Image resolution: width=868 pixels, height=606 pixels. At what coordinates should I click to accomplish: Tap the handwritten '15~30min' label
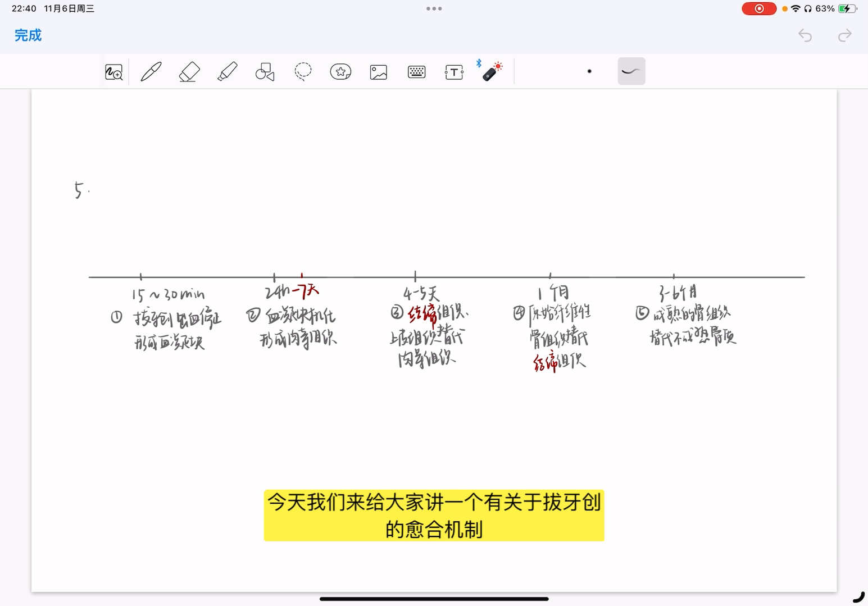pyautogui.click(x=168, y=294)
